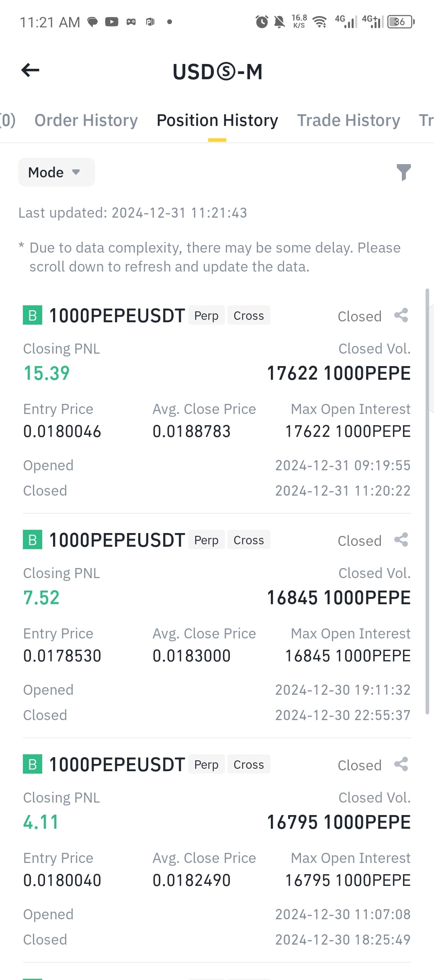434x980 pixels.
Task: Click the vertical scrollbar on right edge
Action: (x=427, y=501)
